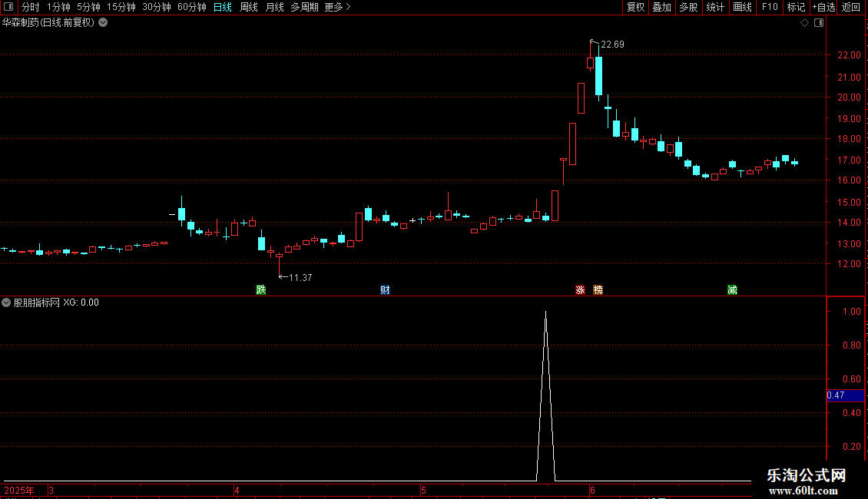The width and height of the screenshot is (868, 499).
Task: Click the month 5 marker on time axis
Action: point(423,491)
